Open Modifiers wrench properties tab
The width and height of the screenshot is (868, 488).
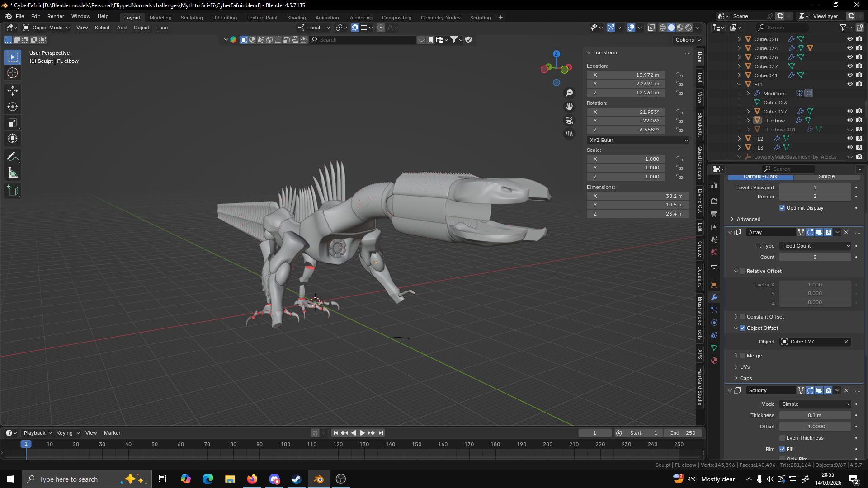[714, 297]
